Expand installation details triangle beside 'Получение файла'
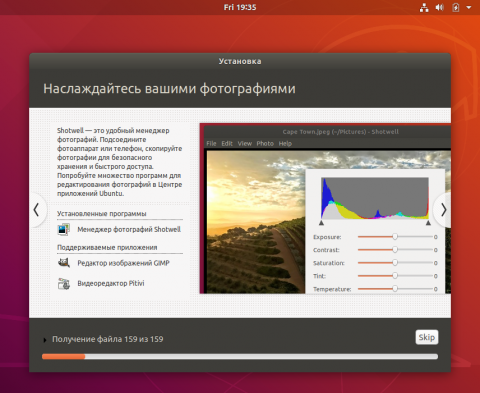The image size is (480, 393). pyautogui.click(x=45, y=340)
